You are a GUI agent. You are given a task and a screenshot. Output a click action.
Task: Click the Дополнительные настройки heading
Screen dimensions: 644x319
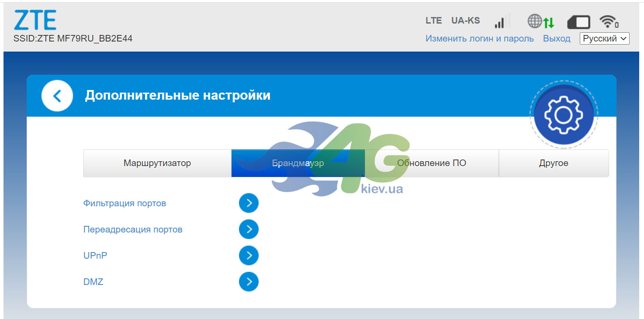(178, 95)
